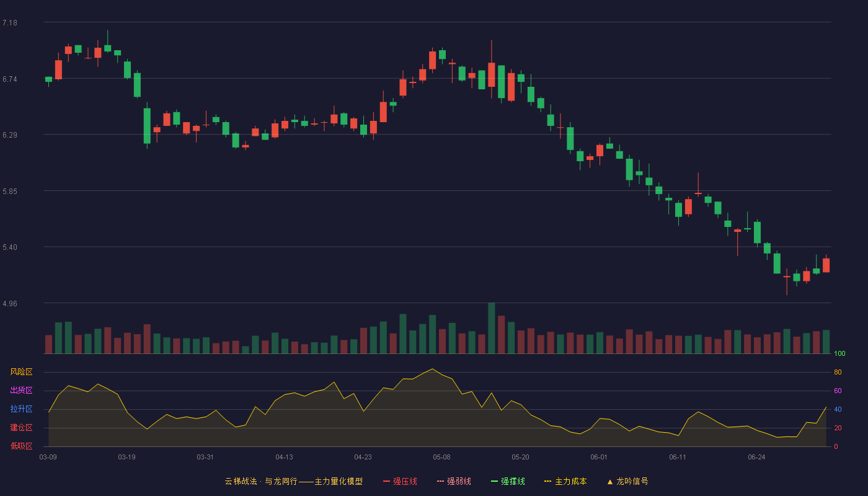Click the last red candlestick at chart's right end

pyautogui.click(x=826, y=265)
